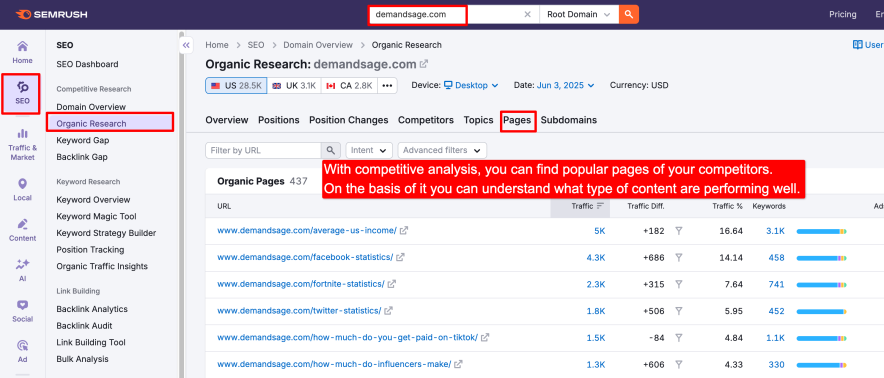Switch to the Topics tab
This screenshot has width=884, height=378.
click(478, 120)
